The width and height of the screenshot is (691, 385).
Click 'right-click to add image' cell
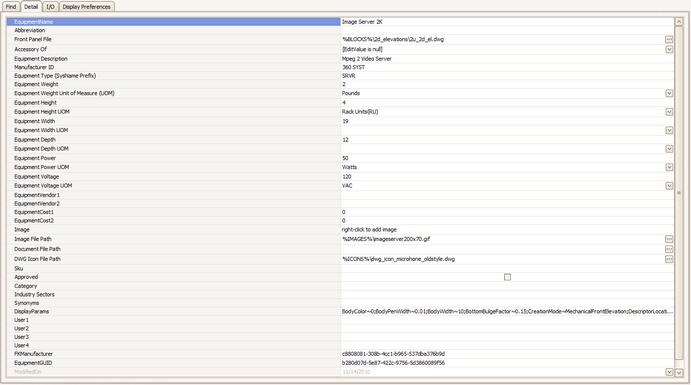point(369,230)
